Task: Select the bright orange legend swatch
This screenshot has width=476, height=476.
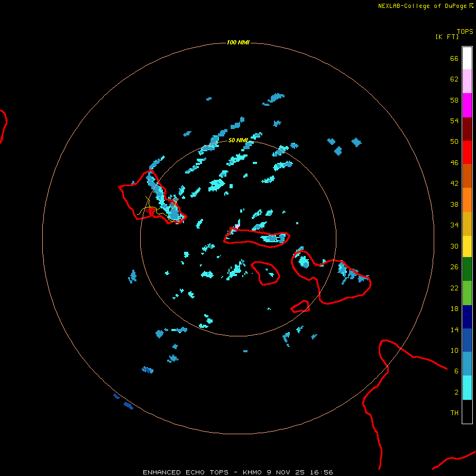Action: coord(467,200)
